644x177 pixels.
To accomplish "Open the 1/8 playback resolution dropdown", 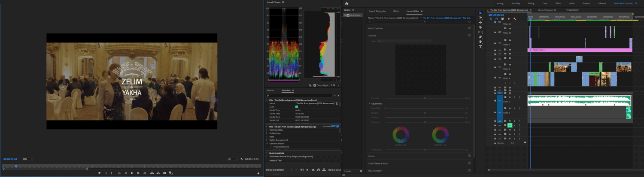I will (x=232, y=159).
